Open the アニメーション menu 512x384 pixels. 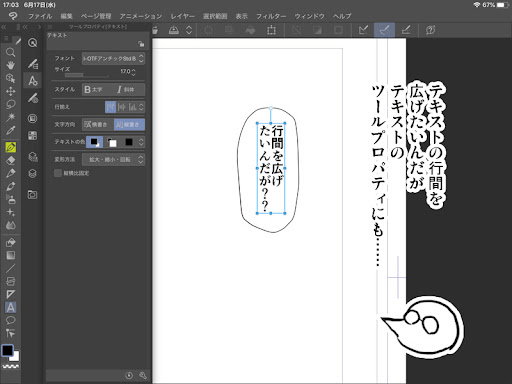(141, 16)
